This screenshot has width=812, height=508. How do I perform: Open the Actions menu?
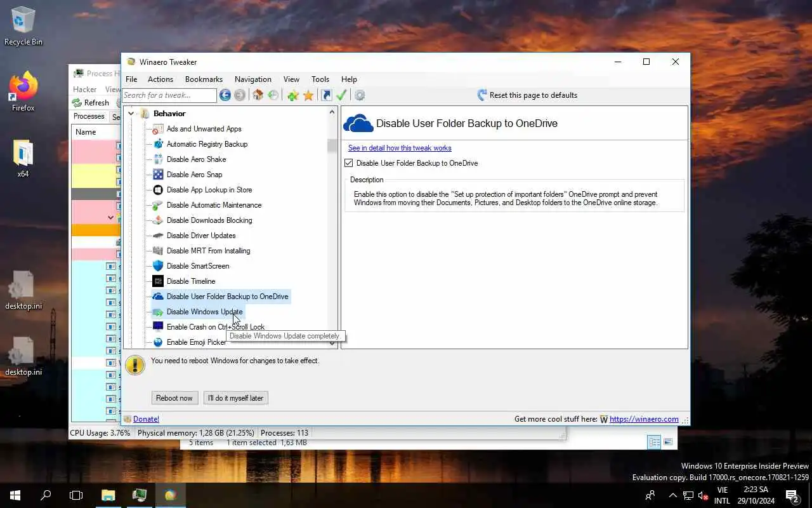click(x=160, y=79)
